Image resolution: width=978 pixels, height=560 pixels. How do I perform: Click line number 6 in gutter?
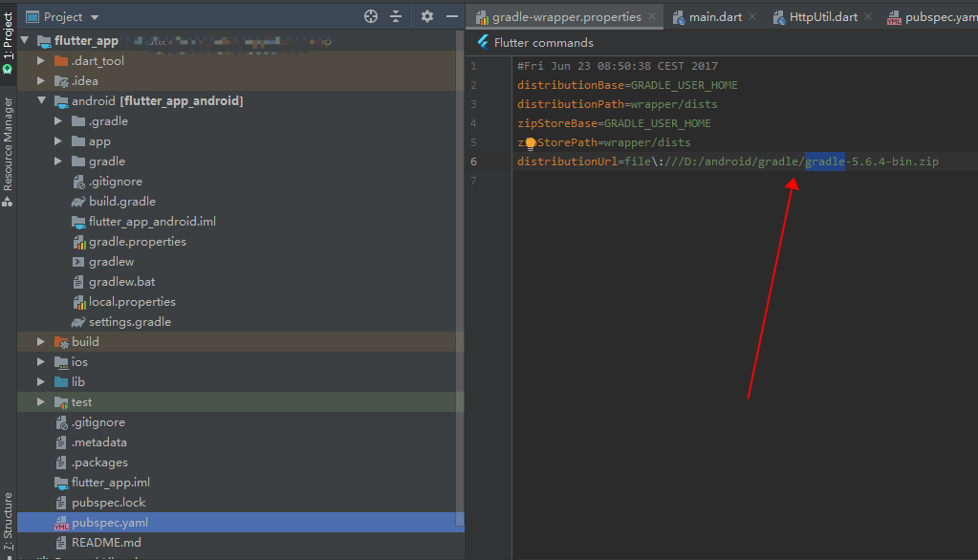tap(473, 162)
